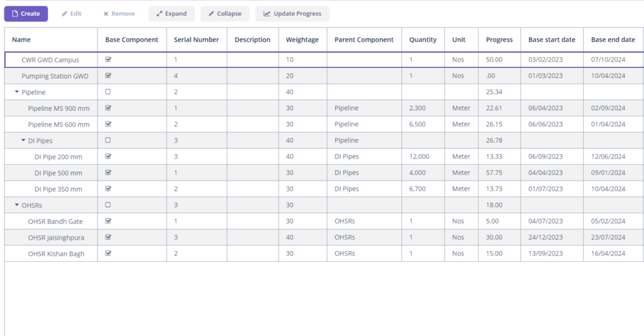Click the pencil Edit toolbar item
Image resolution: width=644 pixels, height=336 pixels.
click(x=71, y=14)
